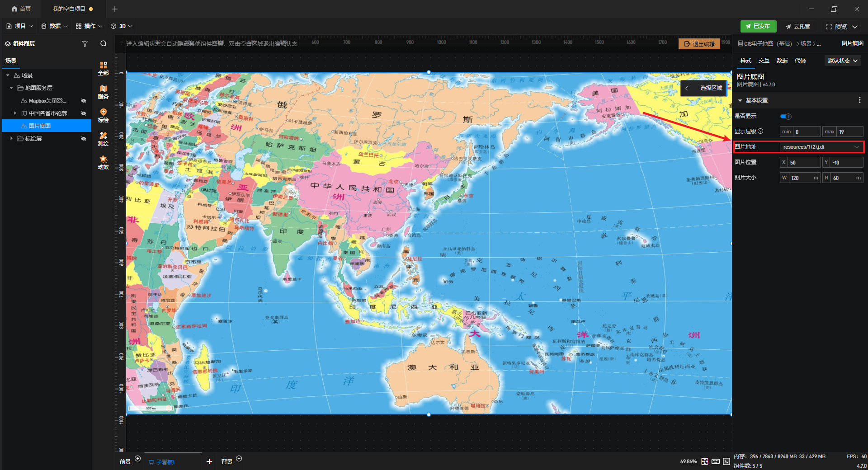Toggle the 是否显示 switch
This screenshot has height=470, width=868.
pyautogui.click(x=786, y=117)
